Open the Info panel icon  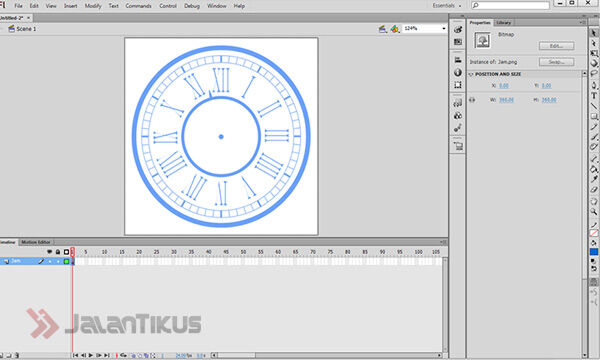click(x=458, y=73)
